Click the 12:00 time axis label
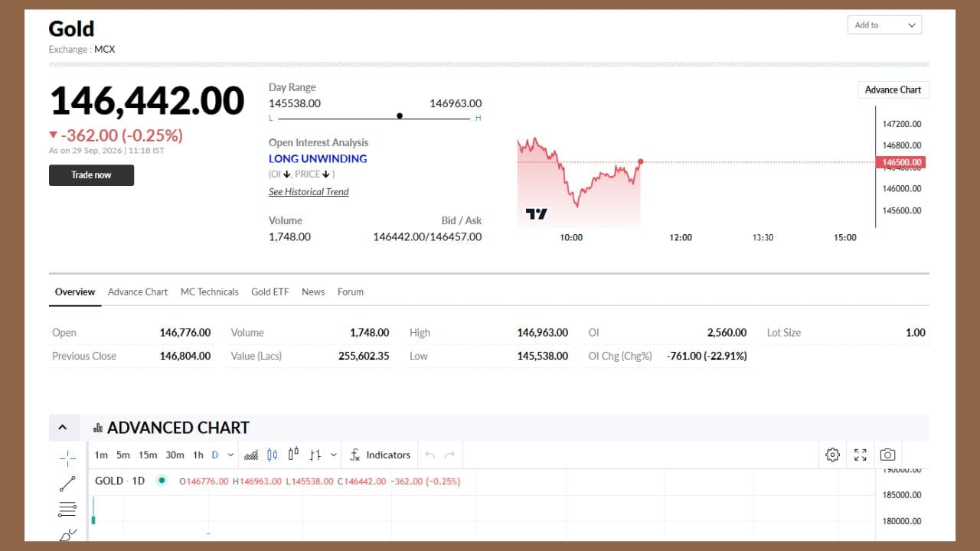Viewport: 980px width, 551px height. tap(681, 237)
